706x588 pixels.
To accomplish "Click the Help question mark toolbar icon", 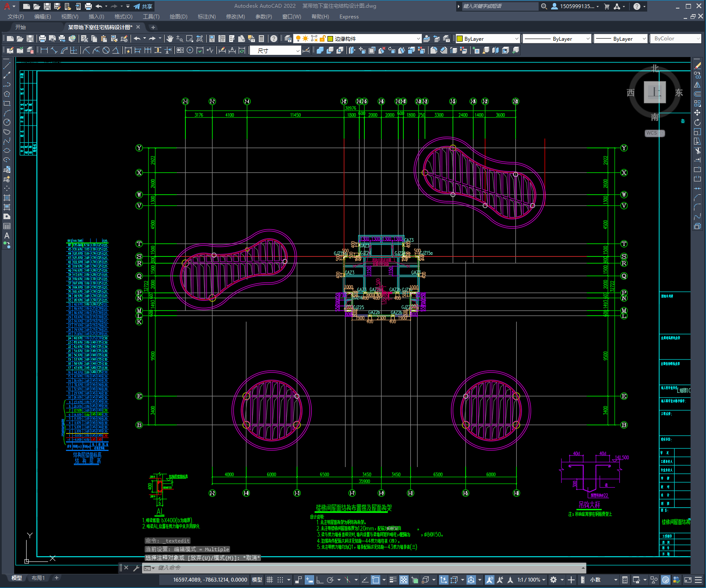I will click(x=274, y=39).
